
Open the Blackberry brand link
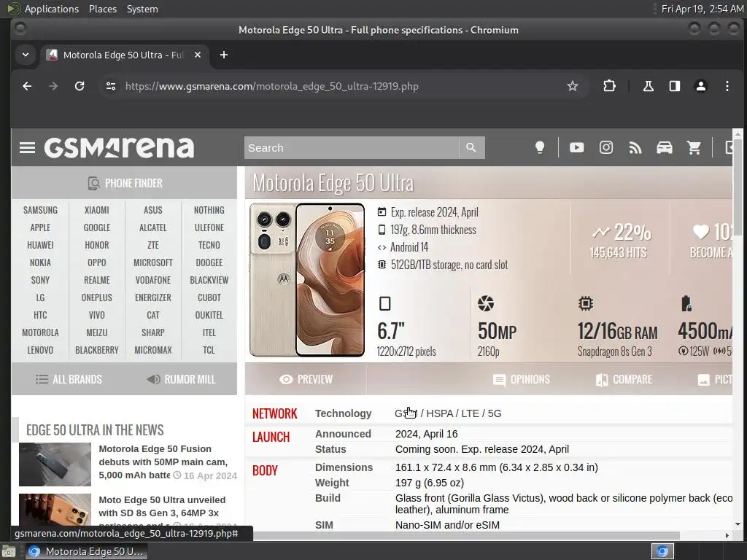97,350
